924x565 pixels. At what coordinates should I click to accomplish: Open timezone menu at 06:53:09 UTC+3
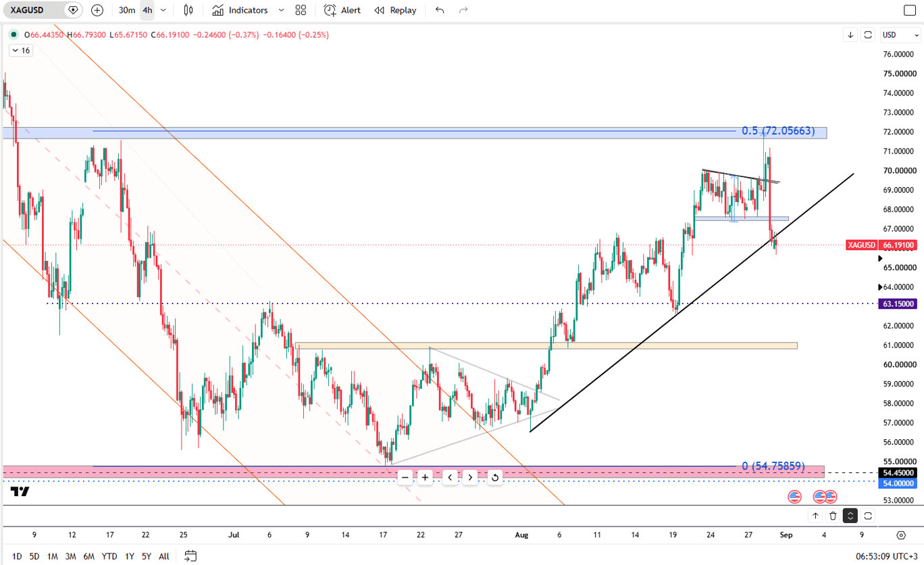pyautogui.click(x=886, y=556)
